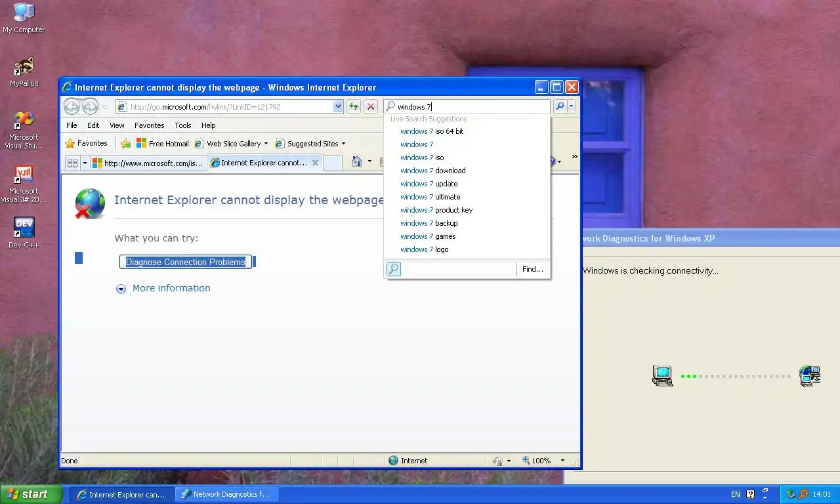This screenshot has width=840, height=504.
Task: Select suggestion 'windows 7 iso'
Action: coord(467,157)
